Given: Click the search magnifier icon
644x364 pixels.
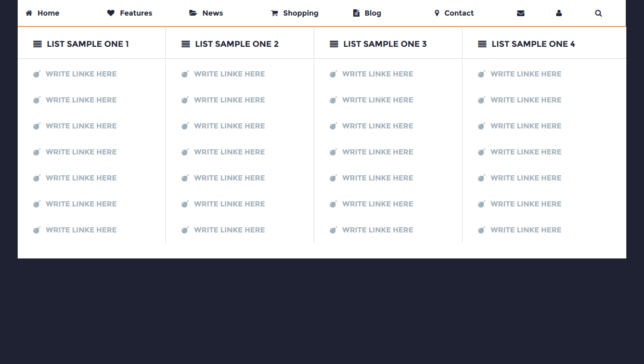Looking at the screenshot, I should pos(598,13).
